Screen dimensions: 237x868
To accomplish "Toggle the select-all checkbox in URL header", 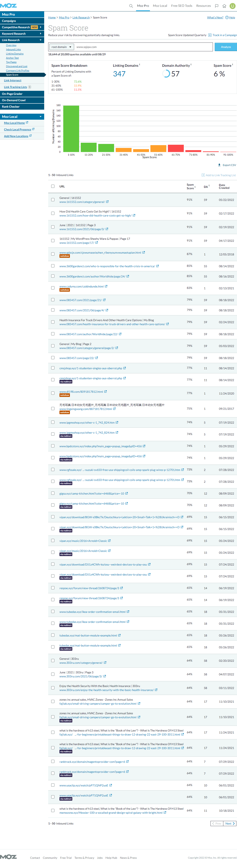I will 53,186.
